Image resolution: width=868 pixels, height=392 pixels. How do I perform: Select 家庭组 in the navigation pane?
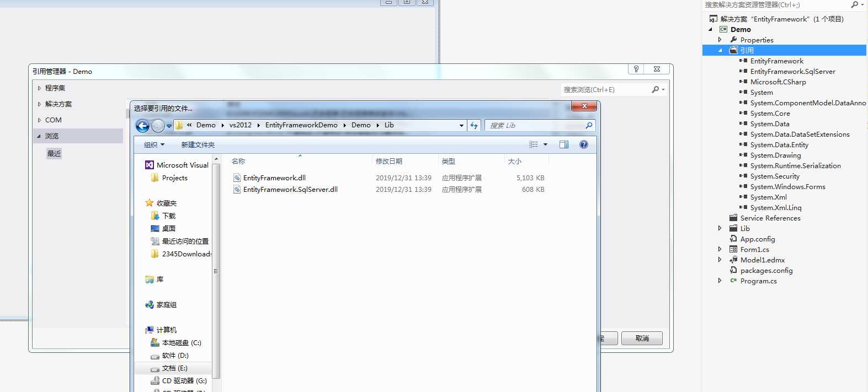tap(161, 304)
